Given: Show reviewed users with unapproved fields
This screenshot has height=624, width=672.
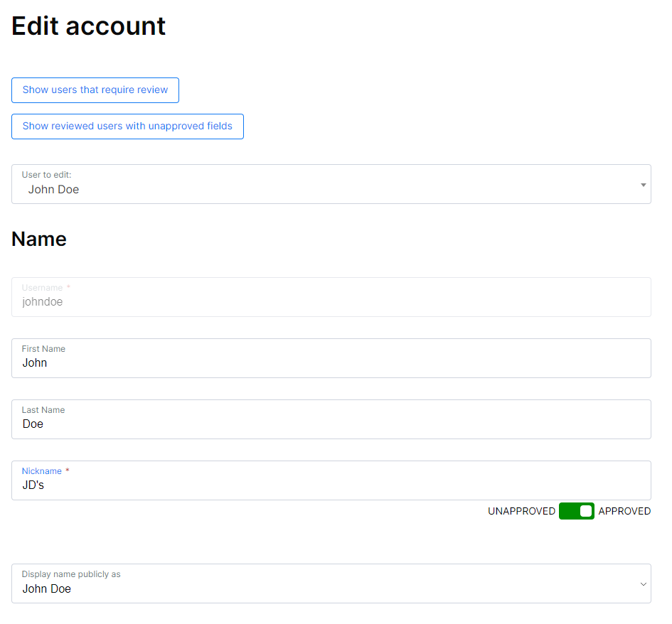Looking at the screenshot, I should pyautogui.click(x=128, y=127).
